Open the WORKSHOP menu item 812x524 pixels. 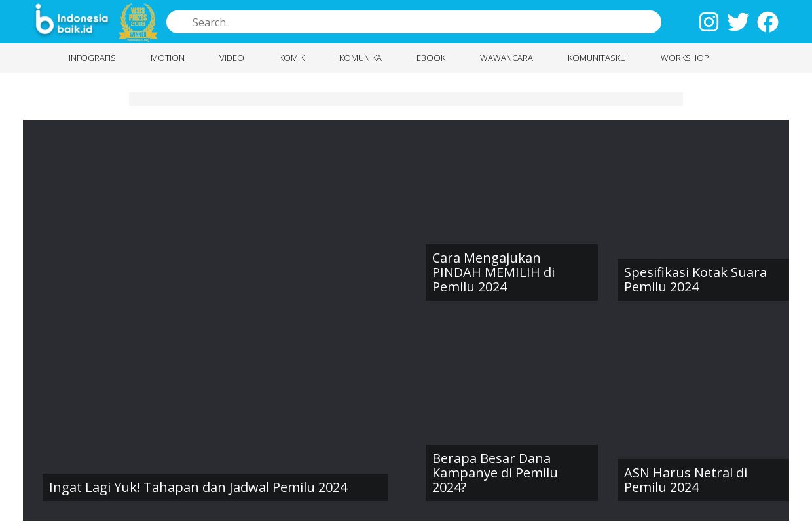pyautogui.click(x=684, y=58)
